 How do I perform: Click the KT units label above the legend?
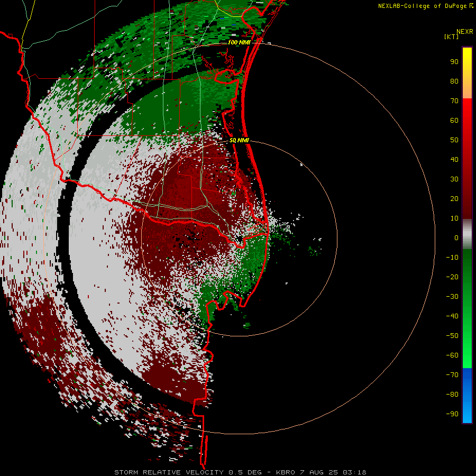coord(452,36)
